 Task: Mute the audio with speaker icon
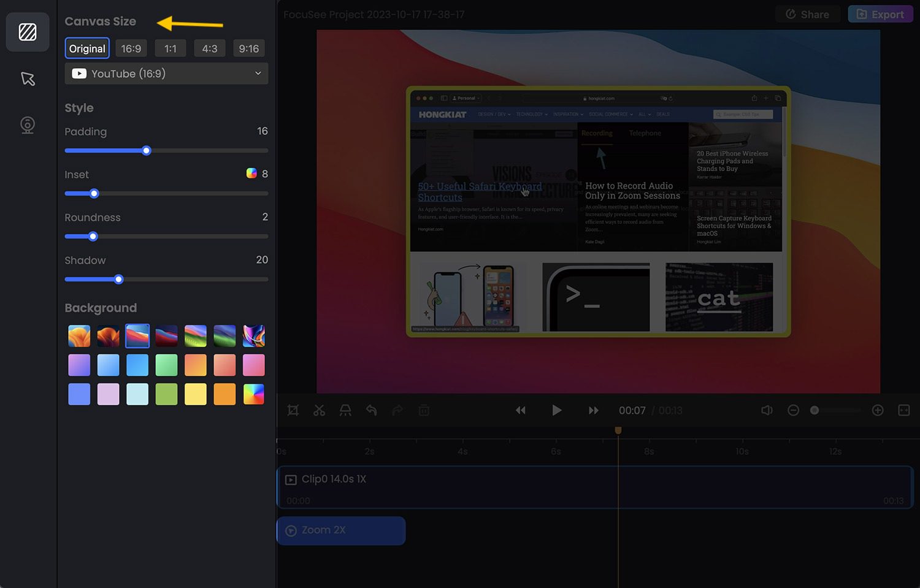767,410
